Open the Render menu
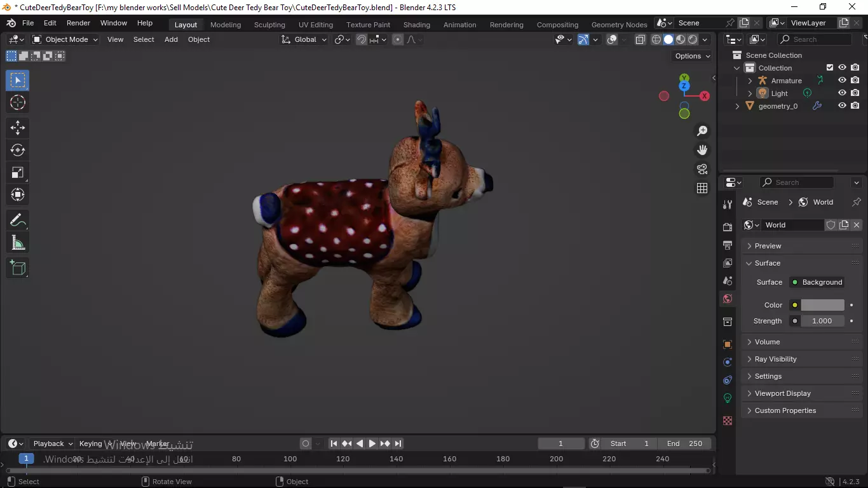Viewport: 868px width, 488px height. pos(78,23)
